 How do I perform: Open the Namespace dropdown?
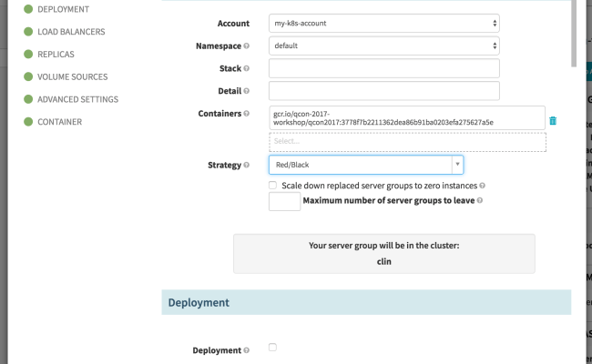click(x=384, y=45)
